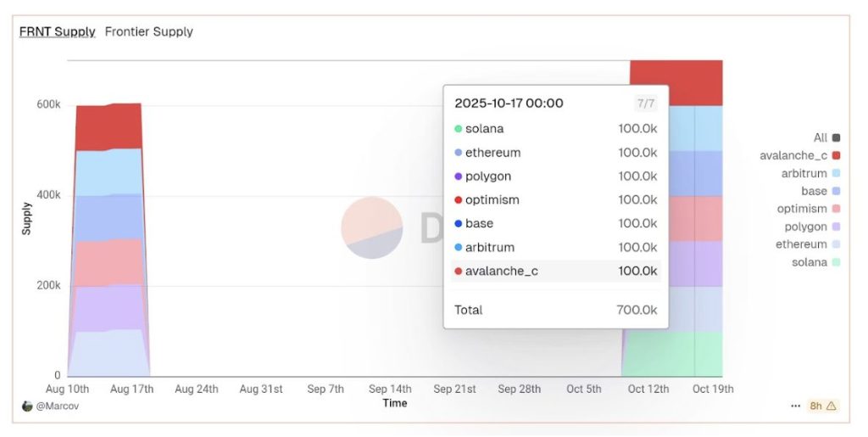This screenshot has height=437, width=868.
Task: Click the base legend color square
Action: pyautogui.click(x=836, y=191)
